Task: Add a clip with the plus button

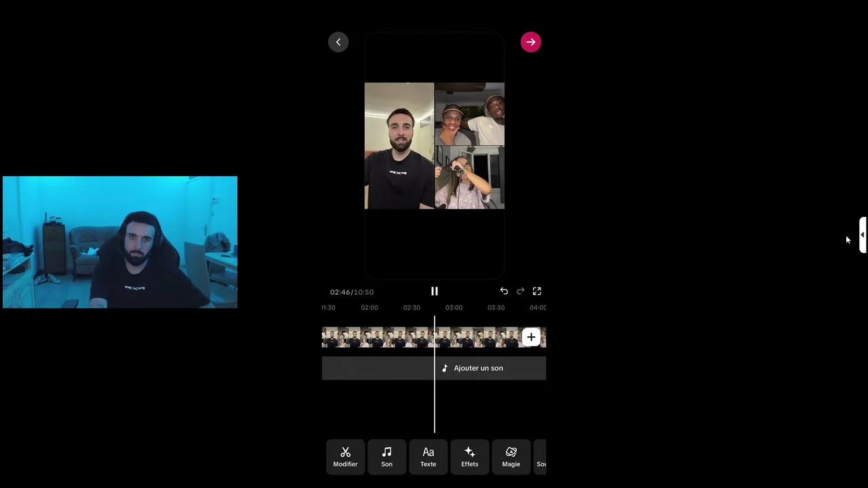Action: pyautogui.click(x=531, y=337)
